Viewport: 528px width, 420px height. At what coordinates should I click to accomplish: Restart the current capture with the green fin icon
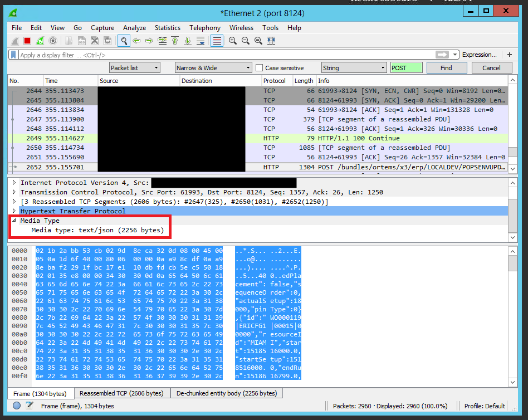[x=40, y=41]
